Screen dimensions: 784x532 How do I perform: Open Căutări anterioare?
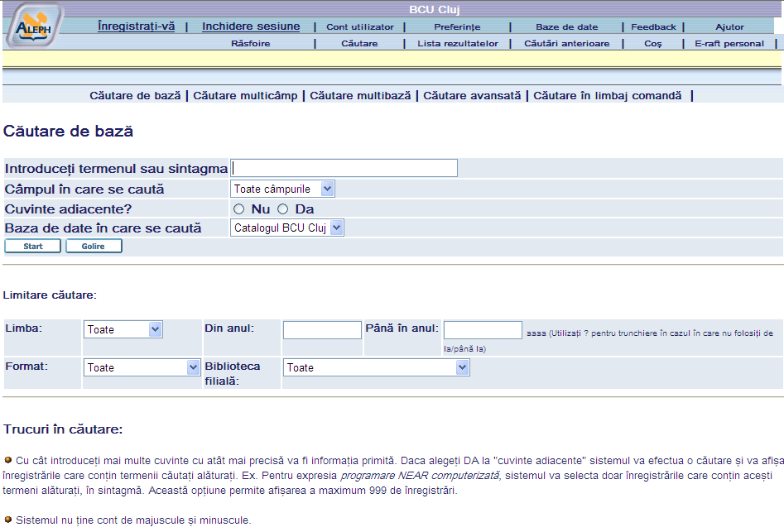567,44
